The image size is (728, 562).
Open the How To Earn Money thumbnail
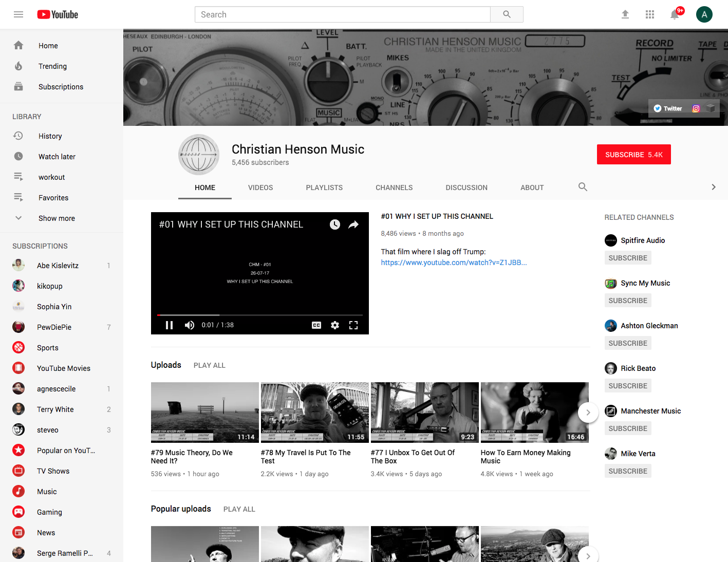click(x=535, y=413)
